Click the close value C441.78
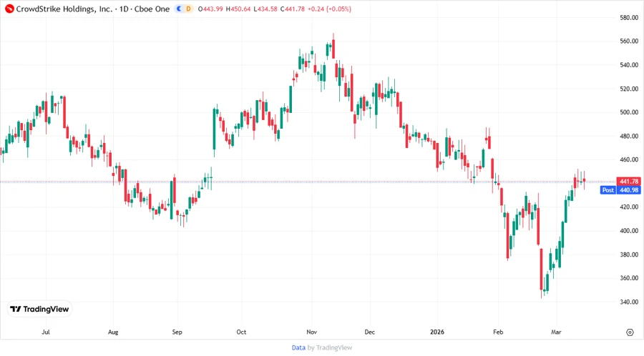 (x=293, y=9)
